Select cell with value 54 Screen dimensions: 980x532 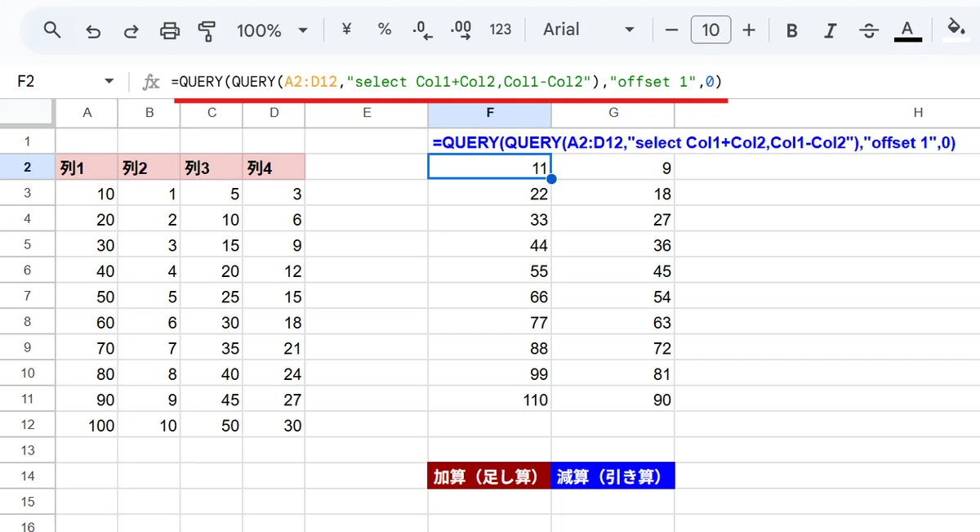[x=613, y=297]
